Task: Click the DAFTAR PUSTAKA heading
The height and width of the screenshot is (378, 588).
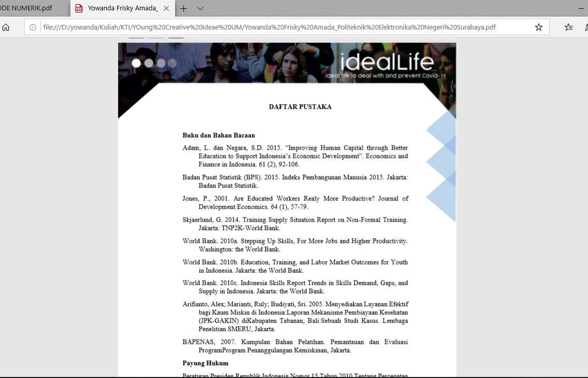Action: tap(300, 107)
